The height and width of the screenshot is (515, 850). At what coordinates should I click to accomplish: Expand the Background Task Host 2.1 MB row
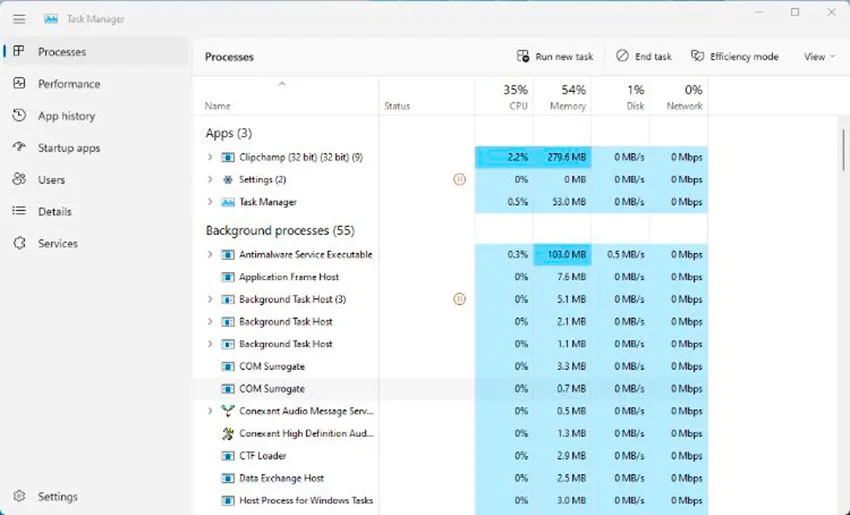click(x=210, y=321)
